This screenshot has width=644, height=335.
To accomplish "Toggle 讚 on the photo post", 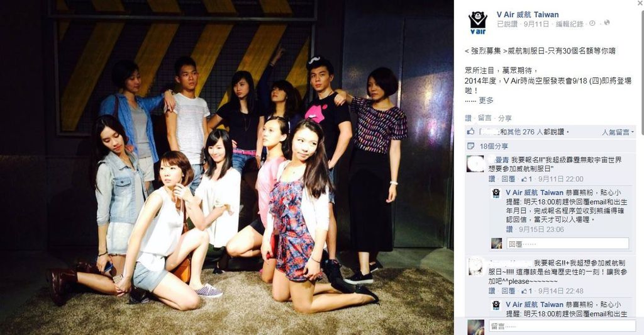I will (468, 118).
